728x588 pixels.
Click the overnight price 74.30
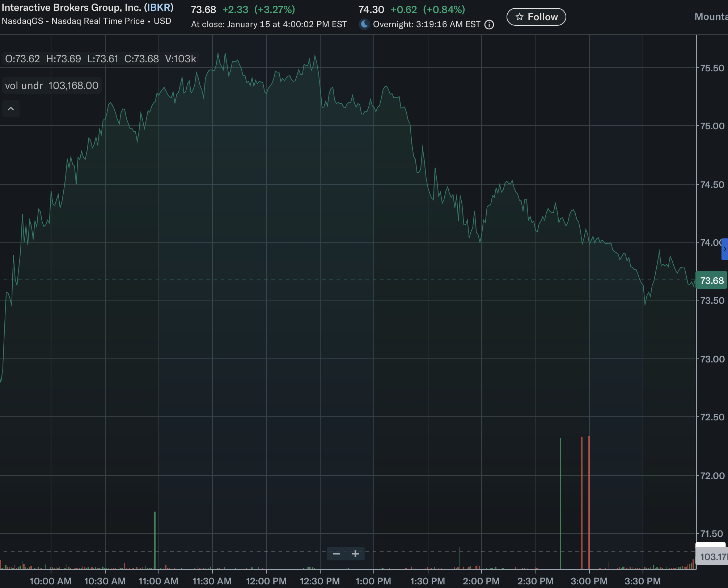coord(371,10)
